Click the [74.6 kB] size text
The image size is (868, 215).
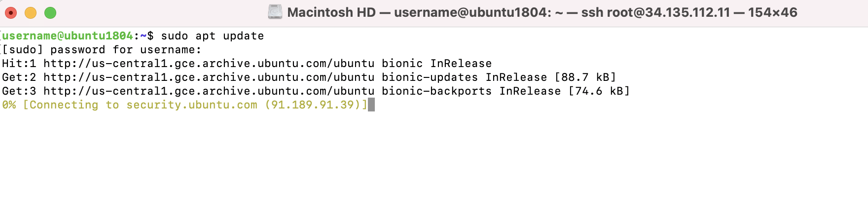click(x=599, y=91)
